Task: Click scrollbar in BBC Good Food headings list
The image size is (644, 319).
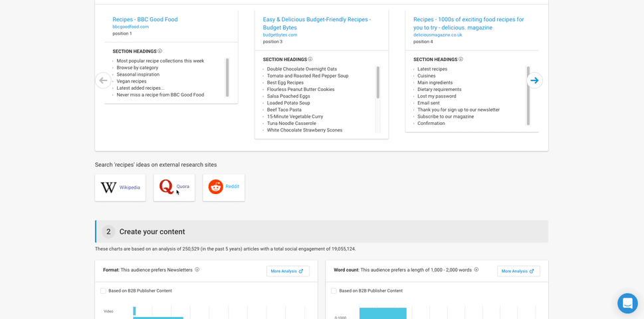Action: pos(227,77)
